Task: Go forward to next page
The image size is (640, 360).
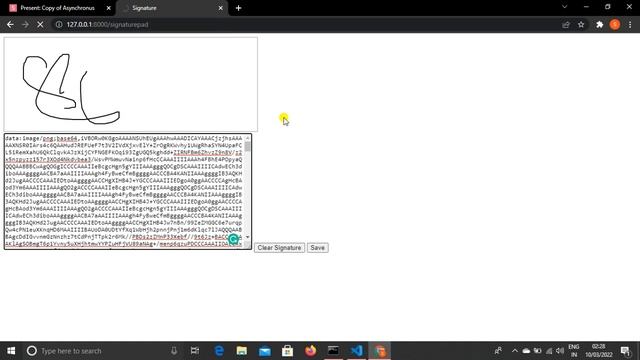Action: coord(25,24)
